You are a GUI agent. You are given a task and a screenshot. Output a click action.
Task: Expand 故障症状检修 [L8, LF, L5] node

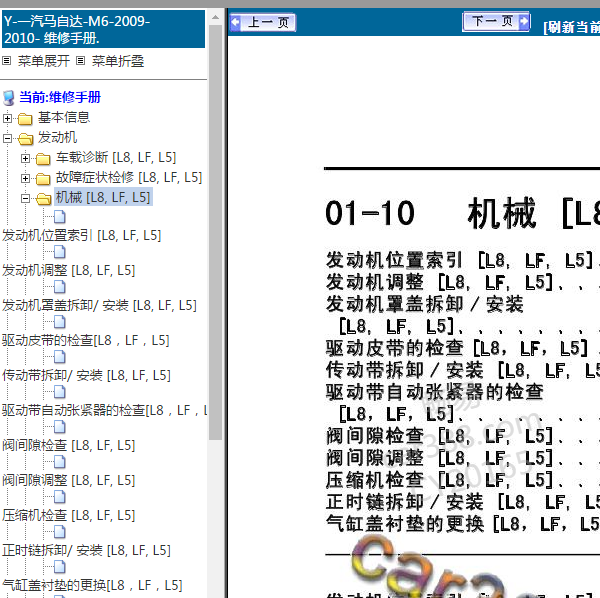tap(25, 178)
